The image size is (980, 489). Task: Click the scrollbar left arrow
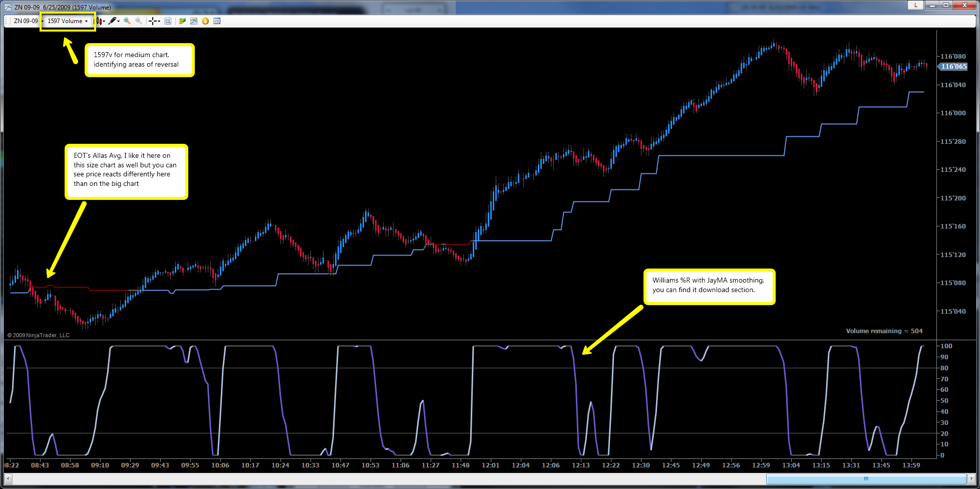(x=8, y=478)
